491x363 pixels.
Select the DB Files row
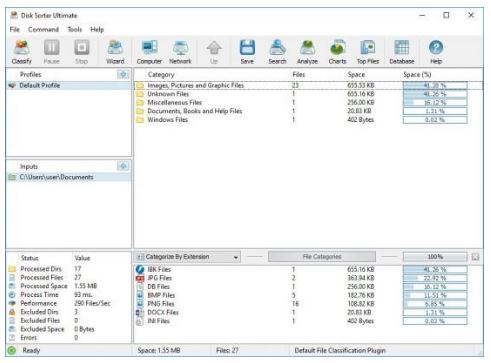[x=308, y=287]
